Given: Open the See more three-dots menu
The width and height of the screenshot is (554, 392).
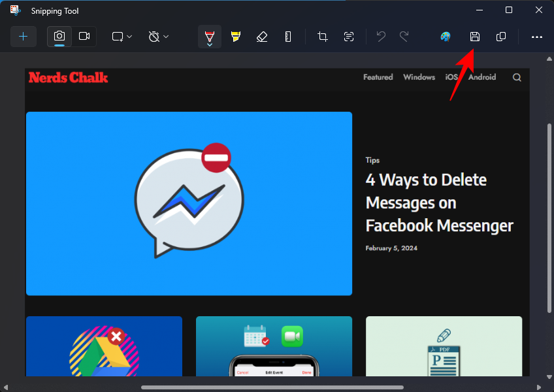Looking at the screenshot, I should pyautogui.click(x=537, y=37).
